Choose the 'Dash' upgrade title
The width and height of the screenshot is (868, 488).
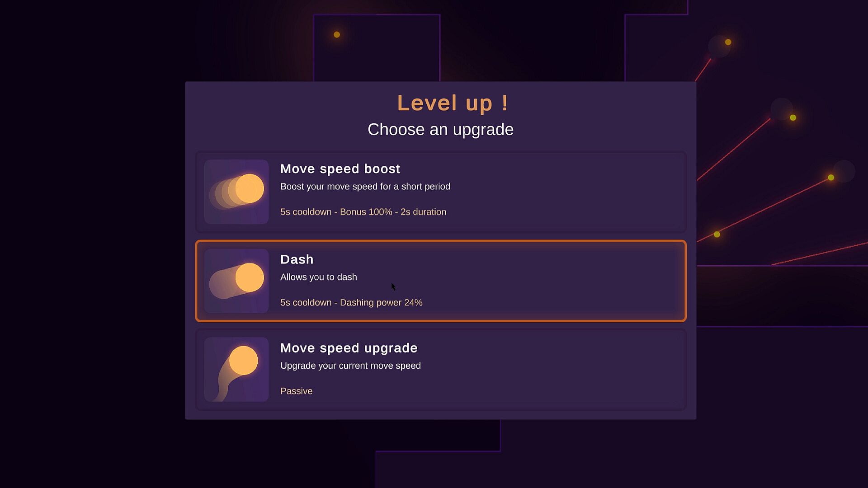pos(297,259)
